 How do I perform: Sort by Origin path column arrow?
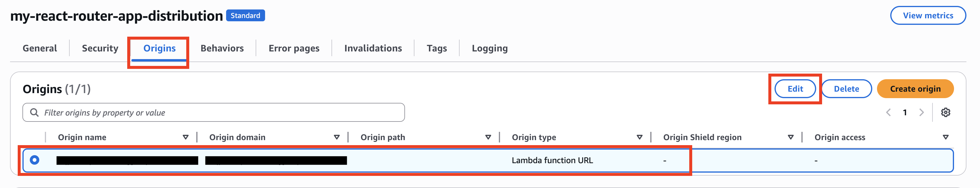(488, 137)
